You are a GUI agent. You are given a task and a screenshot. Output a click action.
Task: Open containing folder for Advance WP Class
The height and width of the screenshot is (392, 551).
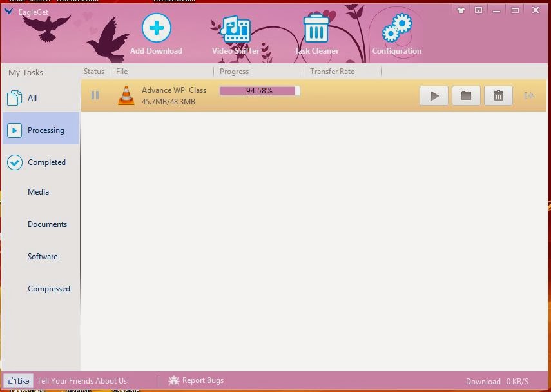tap(466, 95)
